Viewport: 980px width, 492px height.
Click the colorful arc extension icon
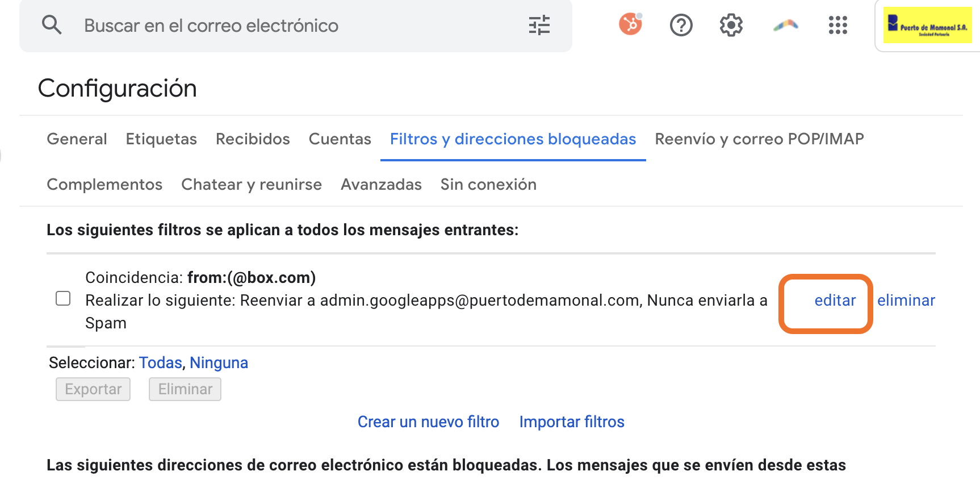tap(785, 25)
